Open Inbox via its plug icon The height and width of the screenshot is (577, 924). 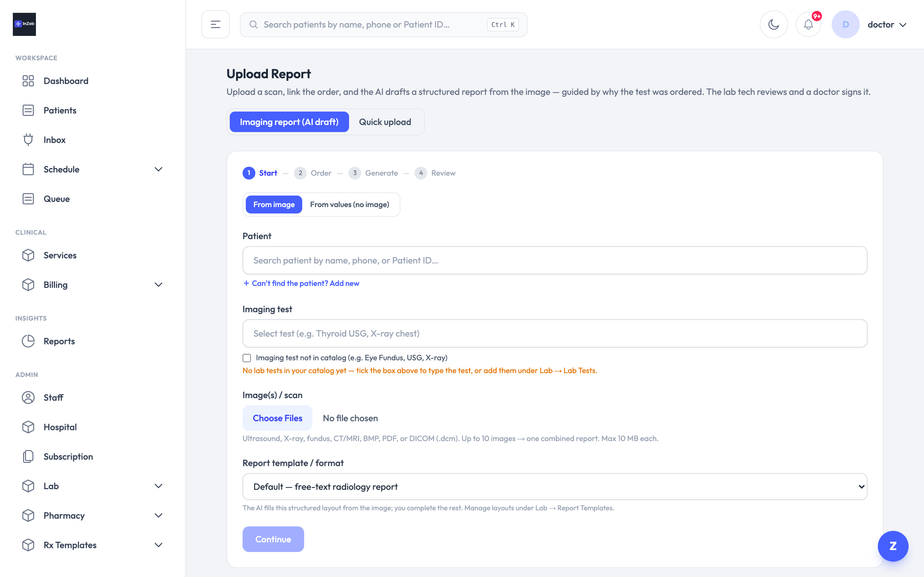28,140
